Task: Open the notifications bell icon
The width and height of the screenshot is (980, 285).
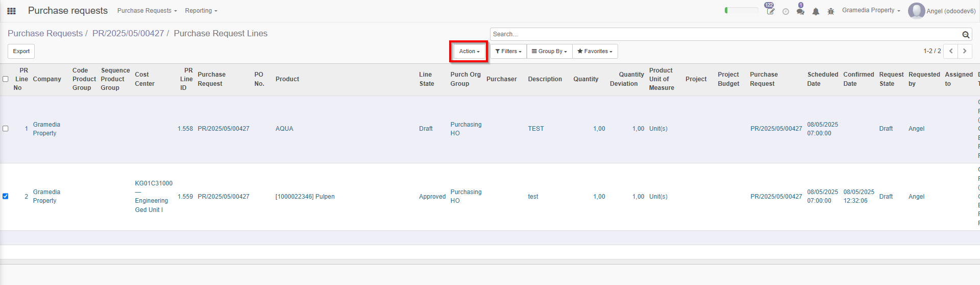Action: (816, 11)
